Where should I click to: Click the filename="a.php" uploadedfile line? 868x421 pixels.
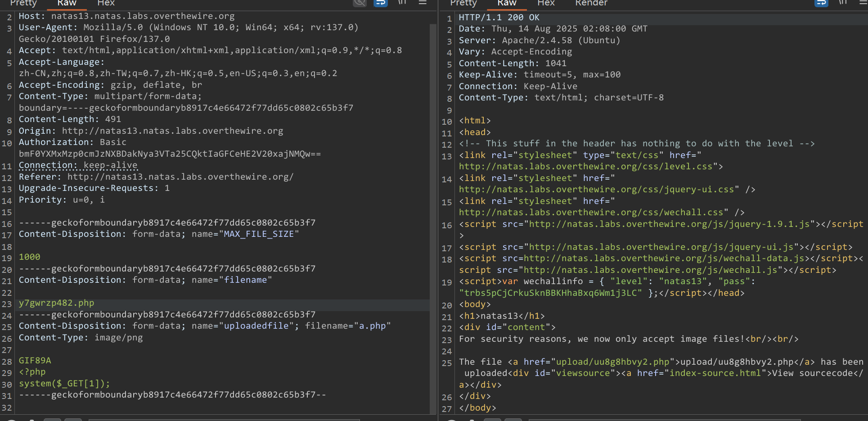[205, 326]
